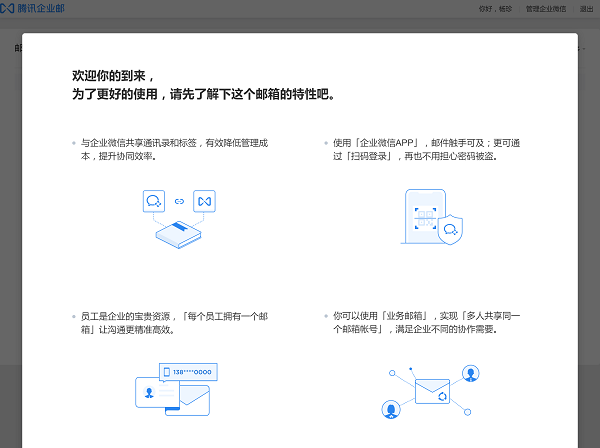This screenshot has height=448, width=600.
Task: Click the 退出 logout link
Action: point(586,9)
